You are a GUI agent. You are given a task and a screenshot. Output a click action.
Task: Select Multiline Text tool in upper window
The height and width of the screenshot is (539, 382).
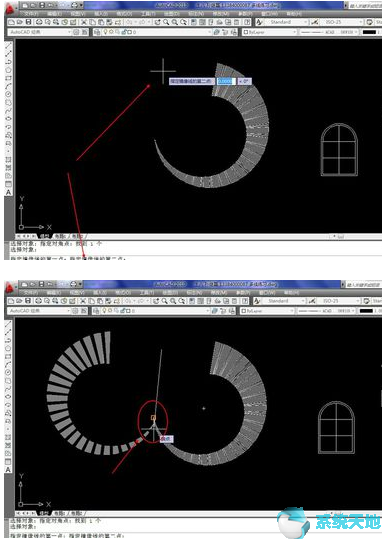coord(9,192)
